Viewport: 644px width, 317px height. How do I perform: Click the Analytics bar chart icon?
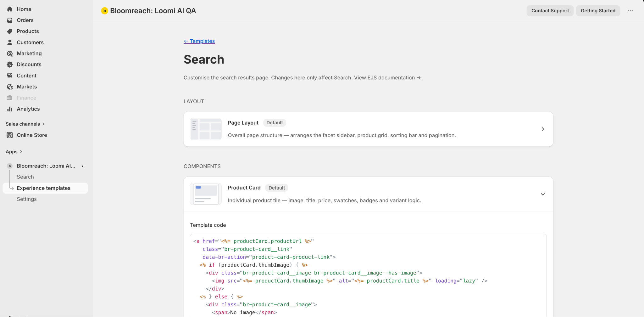click(10, 109)
